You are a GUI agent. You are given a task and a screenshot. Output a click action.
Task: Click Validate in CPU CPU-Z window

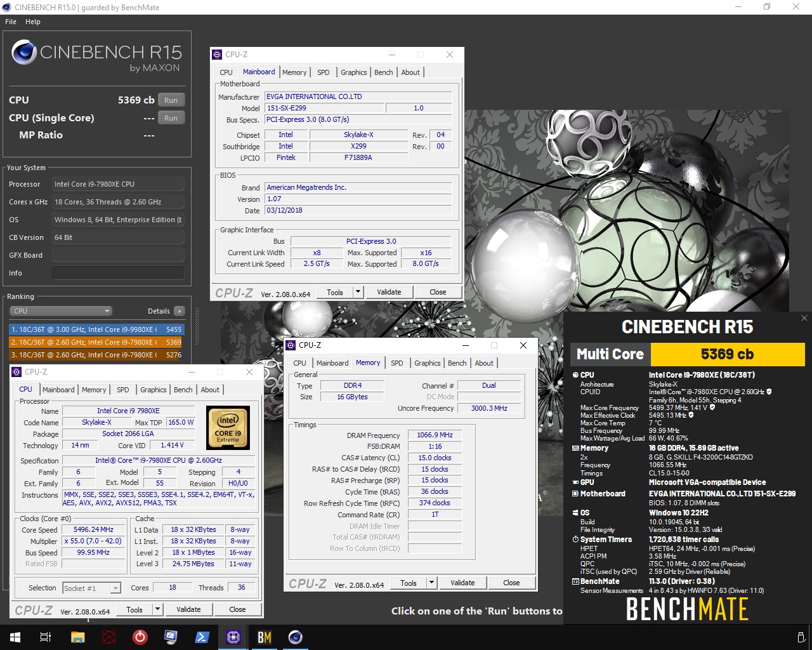tap(188, 610)
